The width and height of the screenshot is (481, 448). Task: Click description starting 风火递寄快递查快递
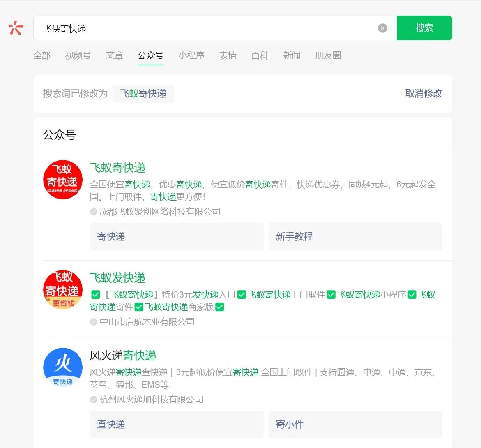[x=263, y=379]
